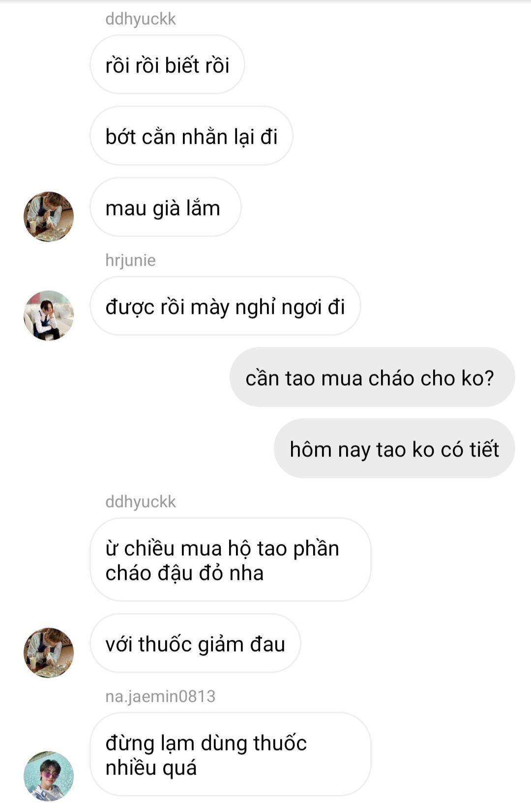
Task: Open ddhyuckk avatar beside 'với thuốc giảm đau'
Action: 49,653
